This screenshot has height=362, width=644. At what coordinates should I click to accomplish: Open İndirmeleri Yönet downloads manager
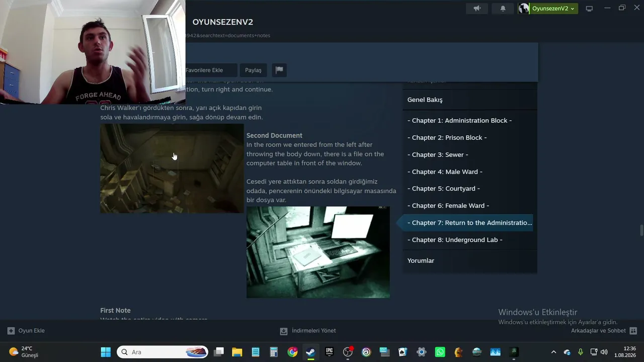(313, 331)
